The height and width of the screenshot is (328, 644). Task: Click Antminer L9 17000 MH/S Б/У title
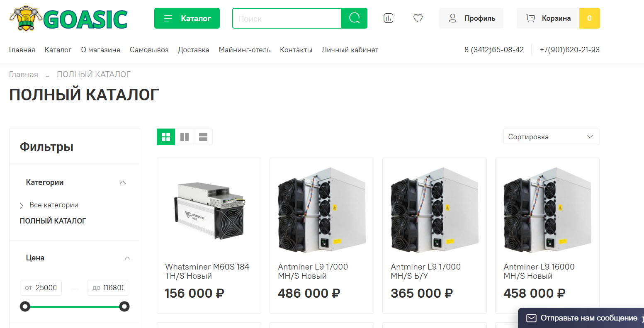[x=426, y=271]
